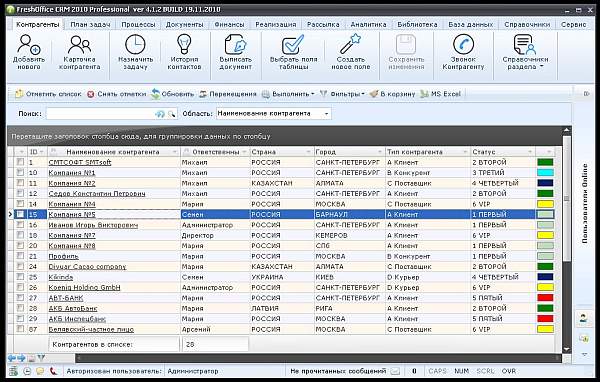This screenshot has height=382, width=600.
Task: Click cyan color swatch in Компания №1 row
Action: pos(545,173)
